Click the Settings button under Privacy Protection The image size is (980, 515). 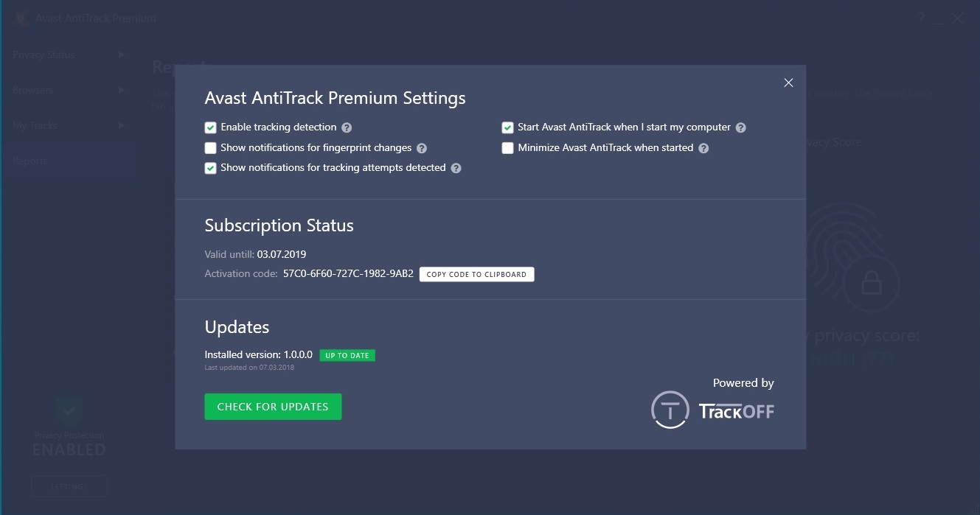69,486
